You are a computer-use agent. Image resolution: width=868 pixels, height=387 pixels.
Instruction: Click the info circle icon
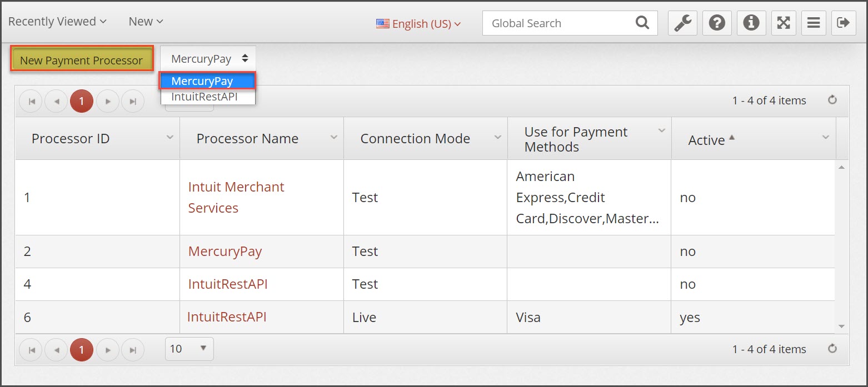[751, 23]
